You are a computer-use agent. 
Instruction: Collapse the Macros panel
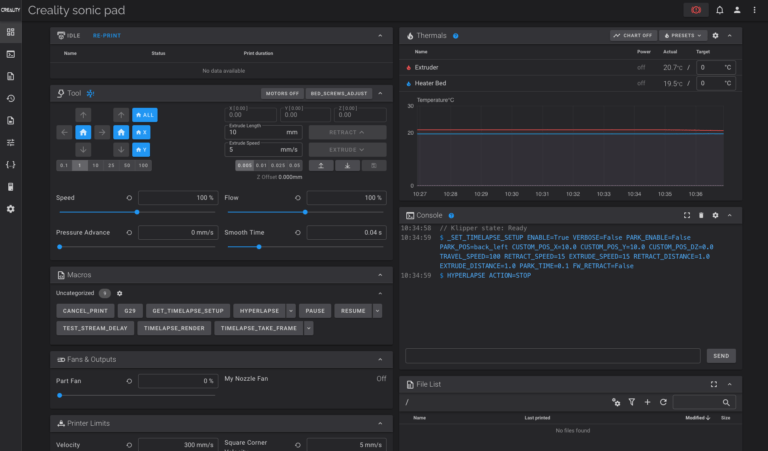(x=379, y=274)
